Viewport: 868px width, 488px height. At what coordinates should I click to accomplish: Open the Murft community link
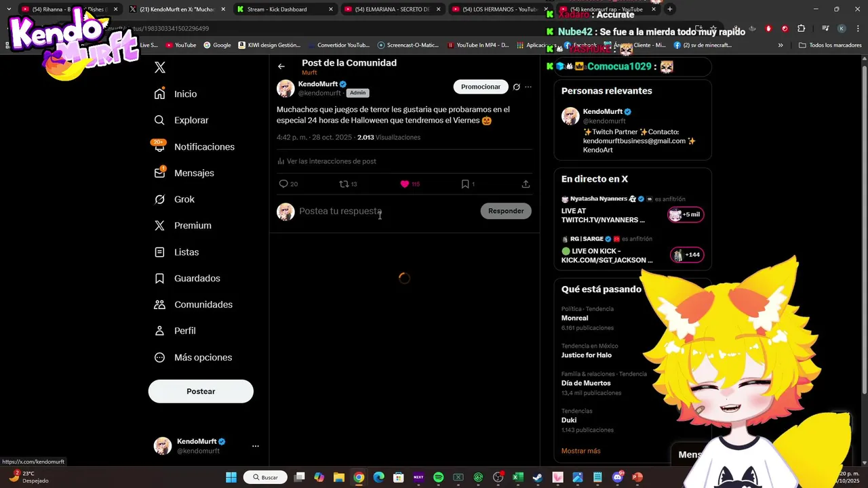[309, 73]
